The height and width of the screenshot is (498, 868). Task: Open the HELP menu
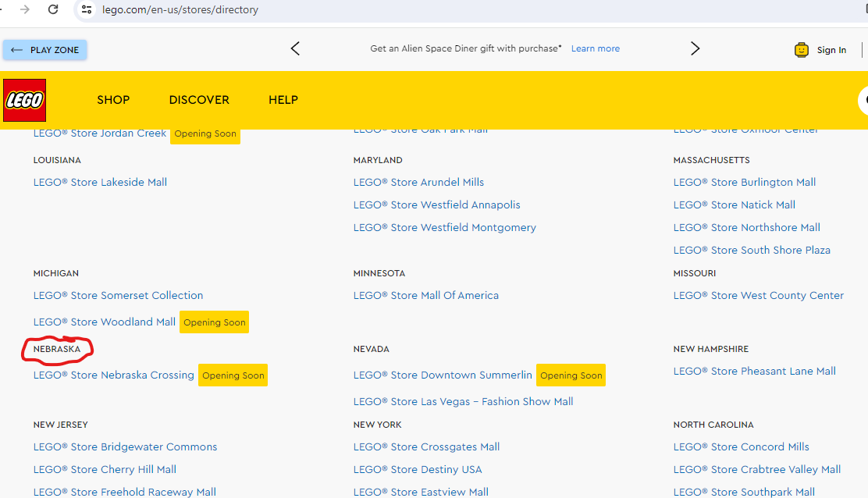pos(283,100)
